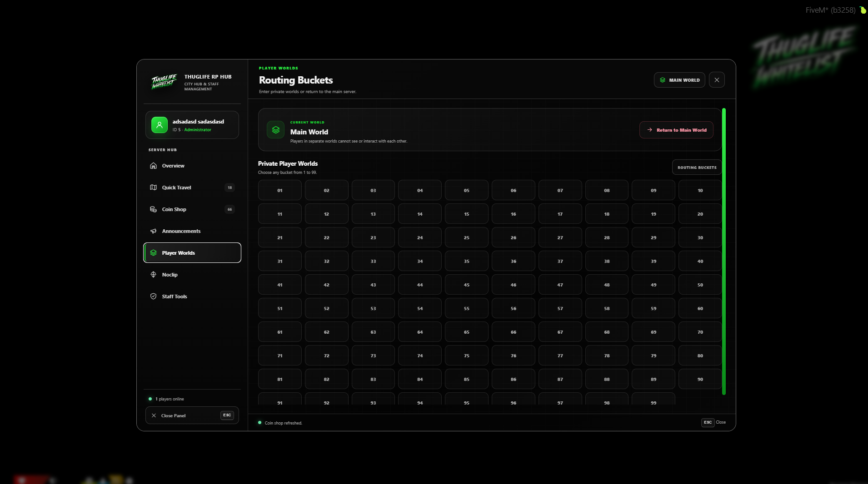Show the Announcements page

point(192,231)
